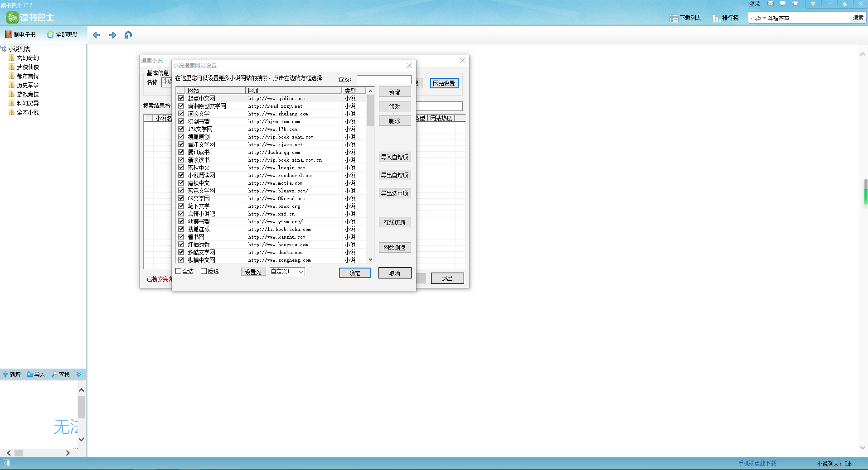The width and height of the screenshot is (868, 470).
Task: Click the skin (shirt) icon in title bar
Action: 795,4
